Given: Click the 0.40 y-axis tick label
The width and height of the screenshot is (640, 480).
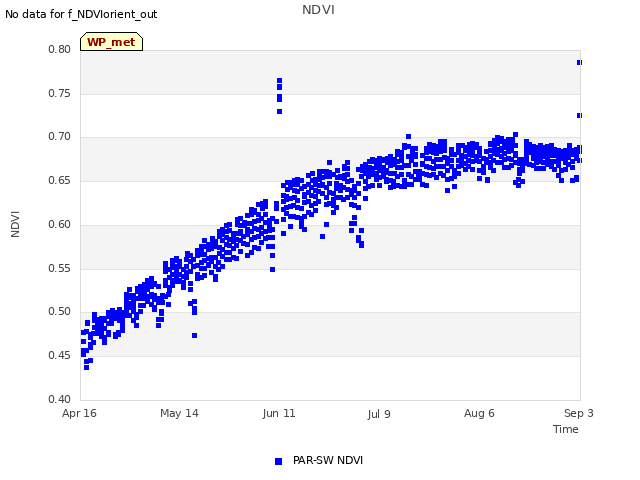Looking at the screenshot, I should pos(60,399).
